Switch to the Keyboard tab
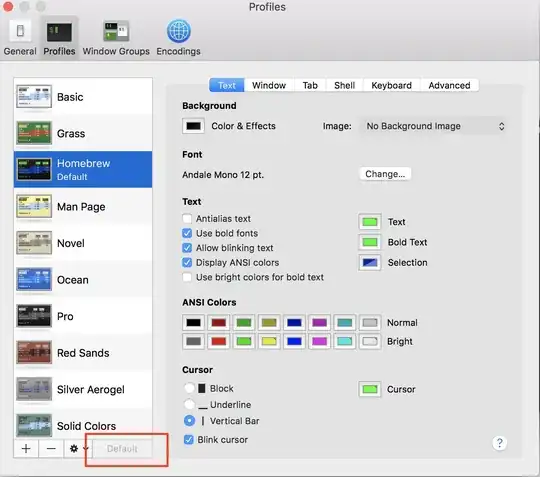Image resolution: width=540 pixels, height=477 pixels. click(x=391, y=85)
